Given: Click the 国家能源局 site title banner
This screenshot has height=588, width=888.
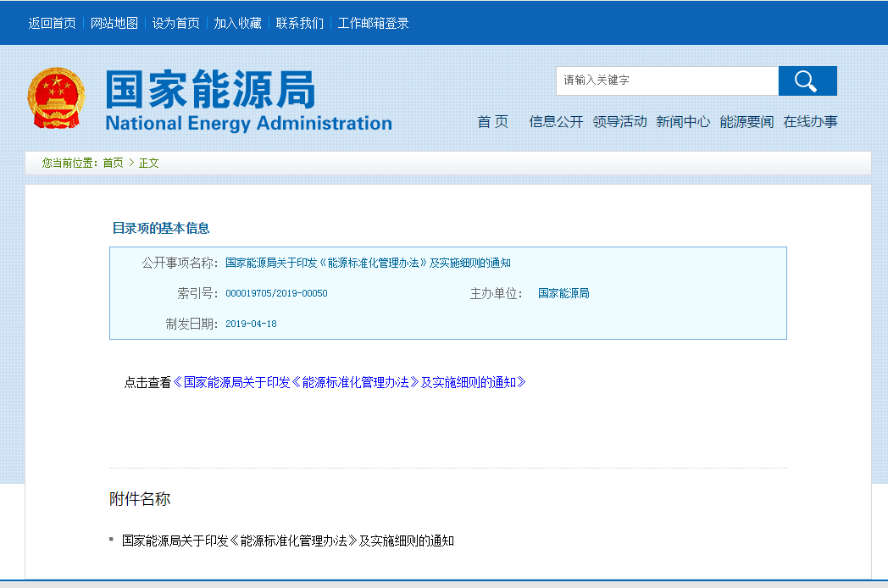Looking at the screenshot, I should click(x=210, y=90).
